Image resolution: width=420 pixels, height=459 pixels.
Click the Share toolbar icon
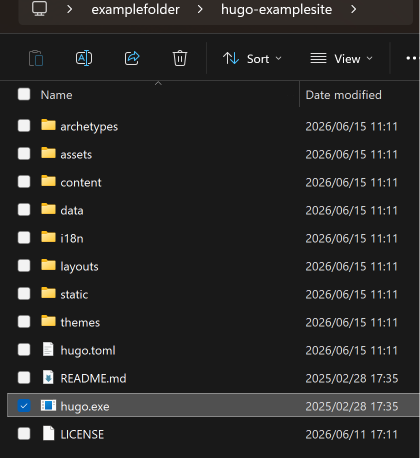point(132,58)
